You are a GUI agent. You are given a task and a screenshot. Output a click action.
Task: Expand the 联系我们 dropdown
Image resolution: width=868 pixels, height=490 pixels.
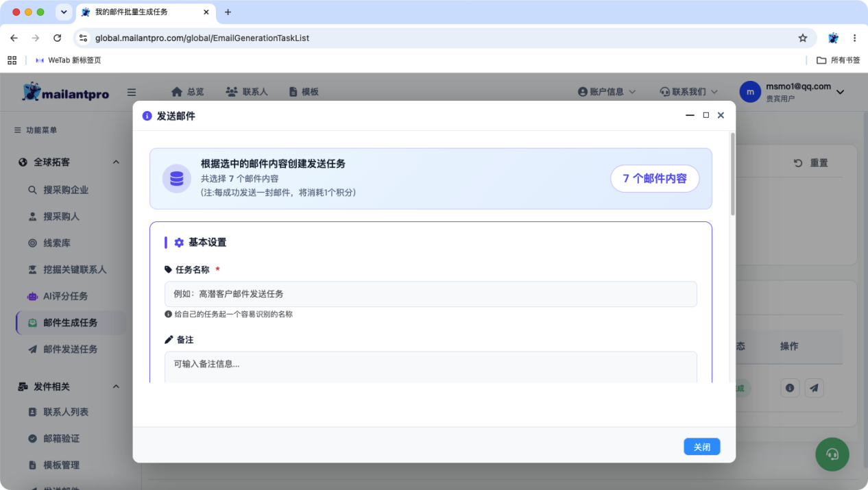pyautogui.click(x=688, y=92)
